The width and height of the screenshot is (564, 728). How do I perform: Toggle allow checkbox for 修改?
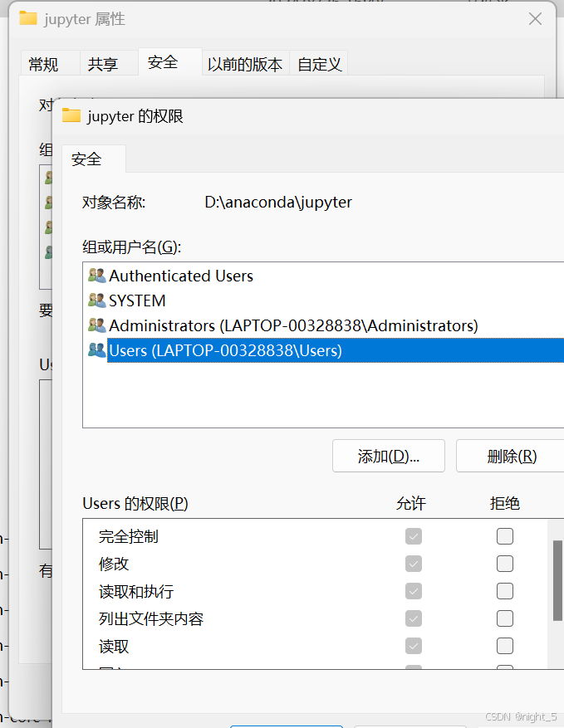click(x=414, y=564)
